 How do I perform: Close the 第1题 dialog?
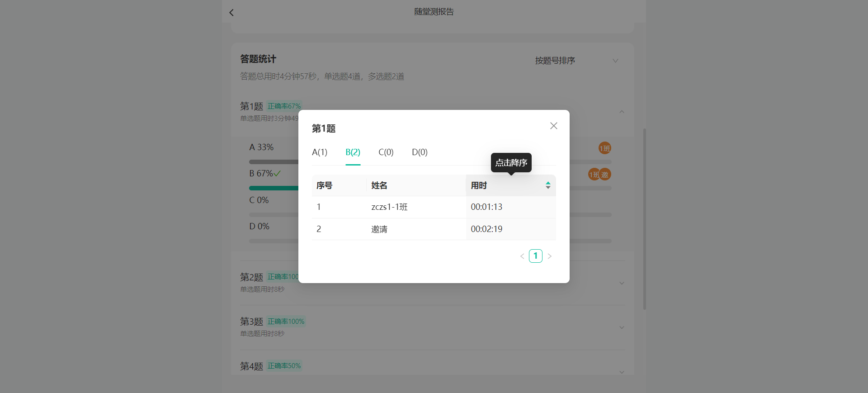553,126
